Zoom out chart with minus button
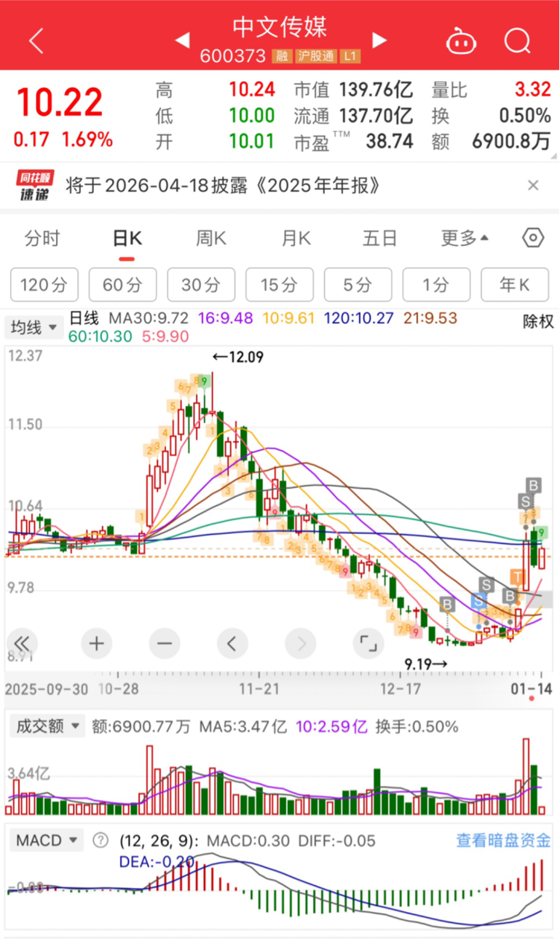Image resolution: width=560 pixels, height=939 pixels. pyautogui.click(x=165, y=643)
